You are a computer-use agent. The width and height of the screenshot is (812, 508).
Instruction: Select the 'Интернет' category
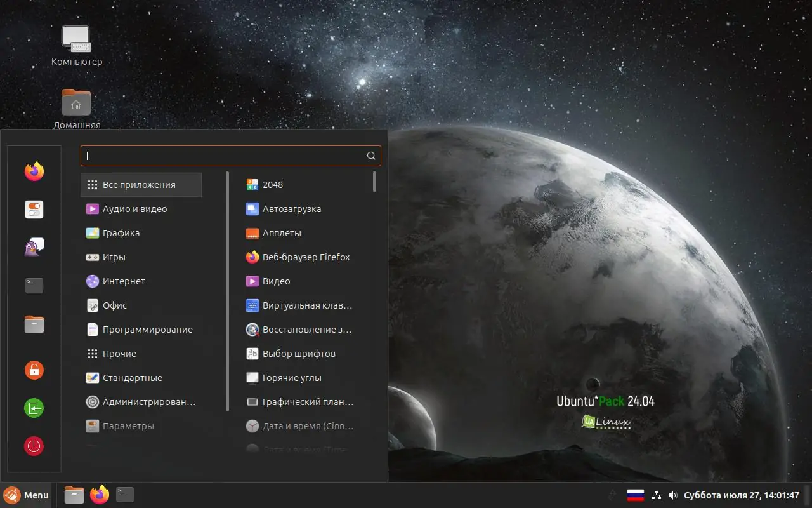[141, 281]
